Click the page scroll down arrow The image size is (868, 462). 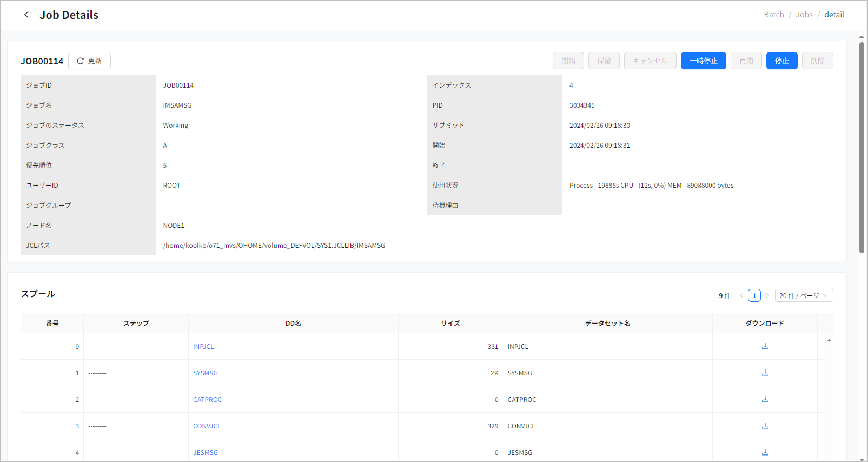(862, 459)
